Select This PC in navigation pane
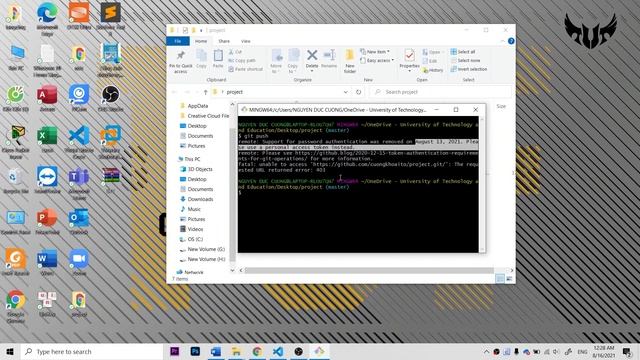Screen dimensions: 640x360 [189, 159]
